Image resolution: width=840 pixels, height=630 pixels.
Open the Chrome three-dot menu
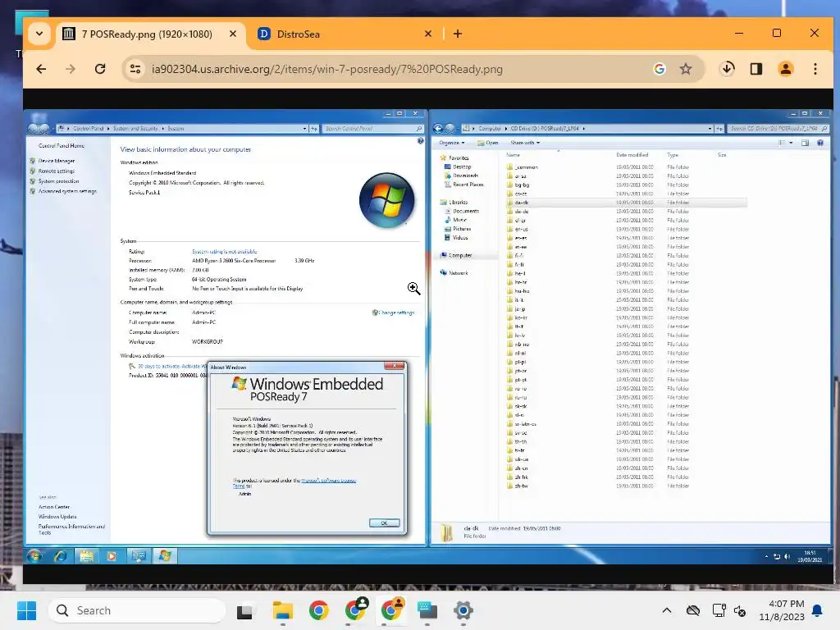tap(815, 69)
